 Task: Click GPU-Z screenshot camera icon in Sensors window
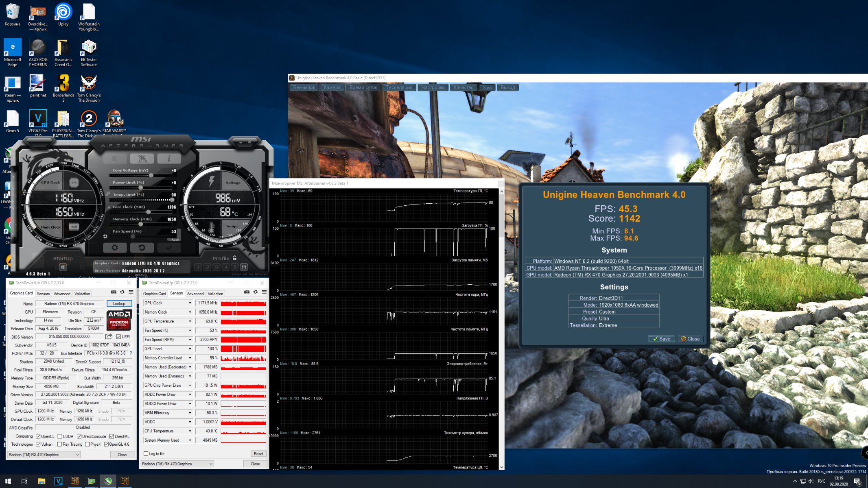(x=247, y=292)
